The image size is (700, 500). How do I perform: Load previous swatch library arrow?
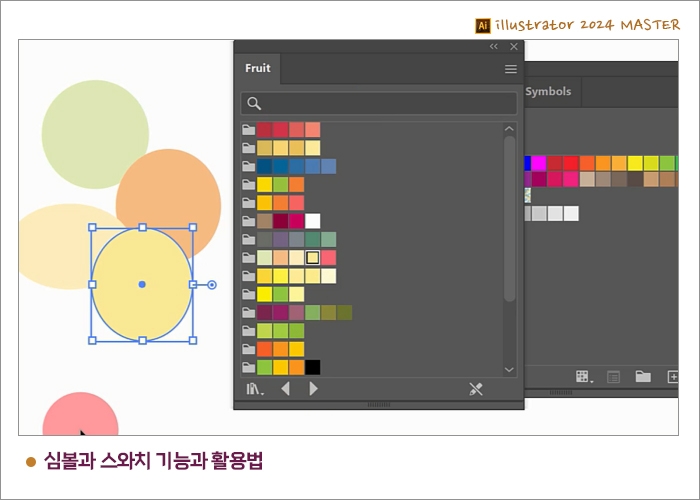coord(286,389)
